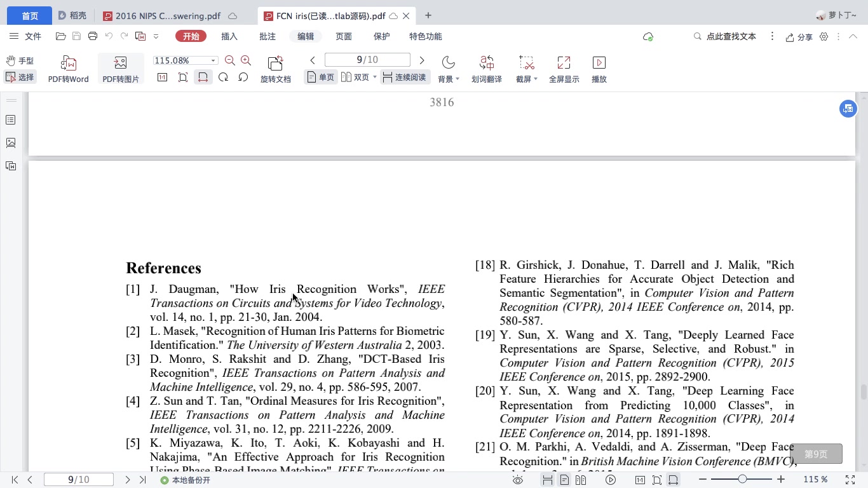The height and width of the screenshot is (488, 868).
Task: Click the cloud sync status icon
Action: coord(648,37)
